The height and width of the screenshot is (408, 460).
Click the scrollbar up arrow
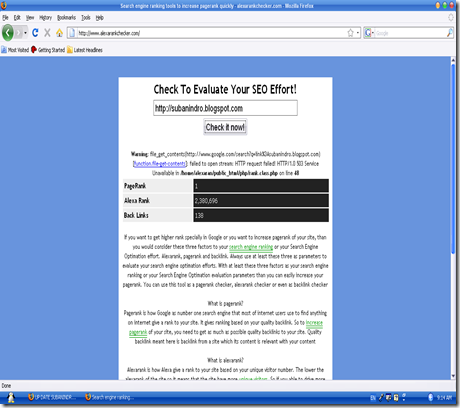453,60
